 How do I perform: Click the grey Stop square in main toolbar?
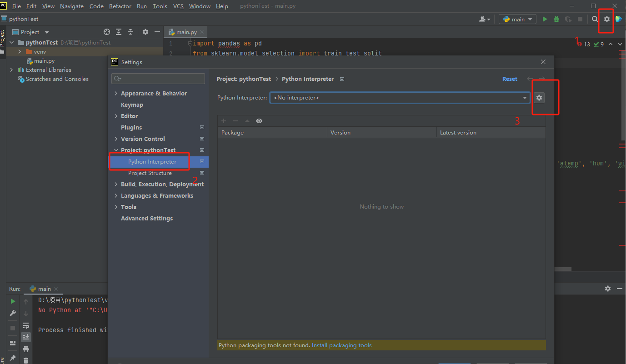tap(580, 19)
